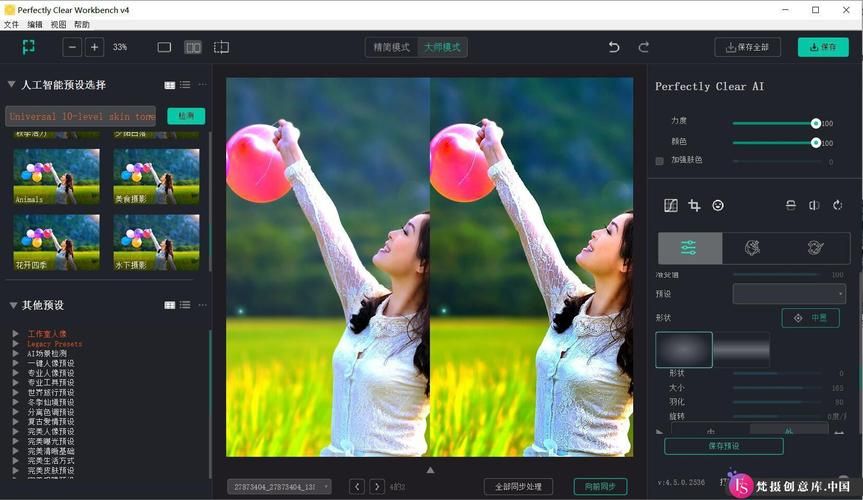The image size is (863, 500).
Task: Zoom out with the minus button
Action: tap(72, 47)
